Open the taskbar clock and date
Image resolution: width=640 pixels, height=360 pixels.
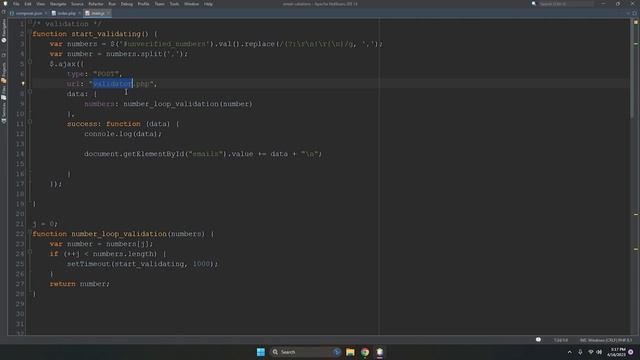click(x=616, y=352)
